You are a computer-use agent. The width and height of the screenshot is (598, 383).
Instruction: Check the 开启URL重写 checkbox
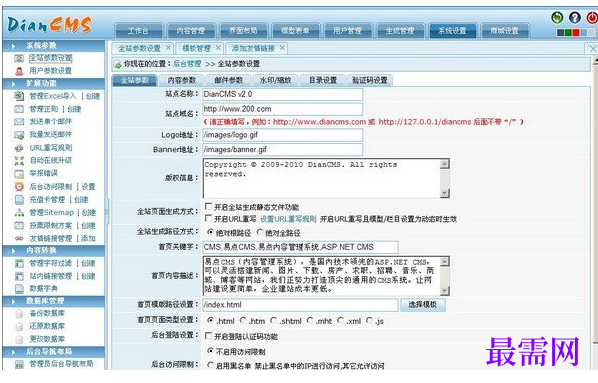coord(208,218)
